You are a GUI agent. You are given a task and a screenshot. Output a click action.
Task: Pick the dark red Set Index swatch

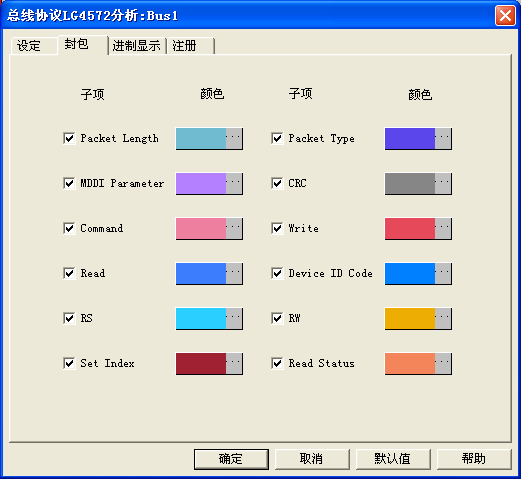click(201, 363)
